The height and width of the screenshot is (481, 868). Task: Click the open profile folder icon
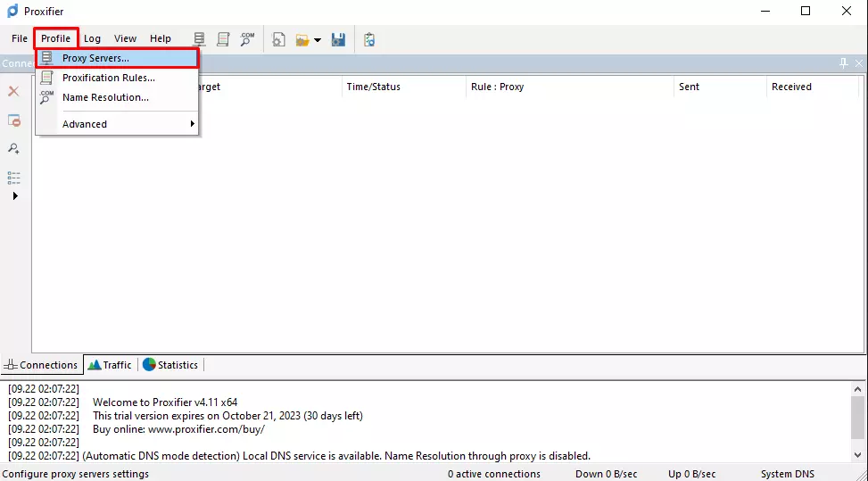click(302, 40)
